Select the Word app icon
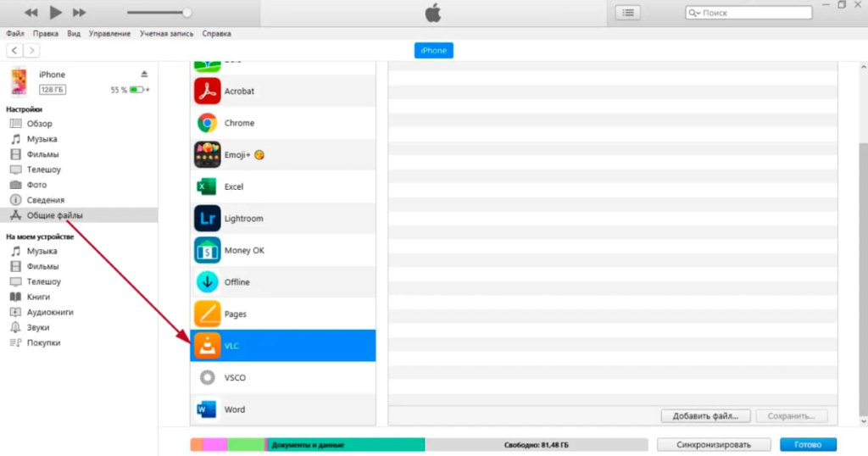Screen dimensions: 868x456 pos(207,409)
